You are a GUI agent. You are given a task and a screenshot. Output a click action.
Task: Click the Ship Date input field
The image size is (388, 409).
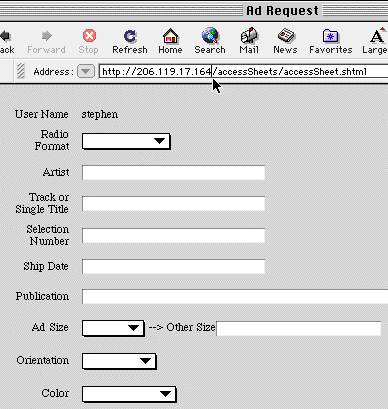[174, 266]
